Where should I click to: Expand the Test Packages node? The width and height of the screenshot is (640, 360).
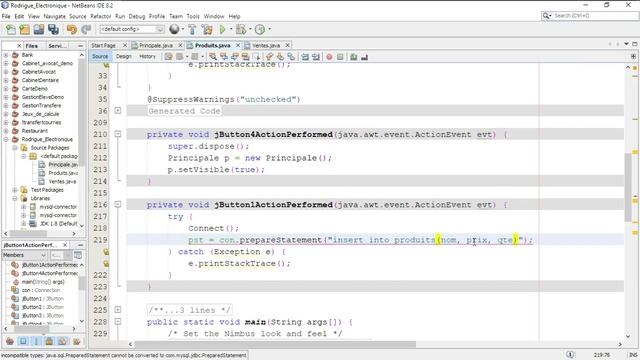tap(15, 190)
